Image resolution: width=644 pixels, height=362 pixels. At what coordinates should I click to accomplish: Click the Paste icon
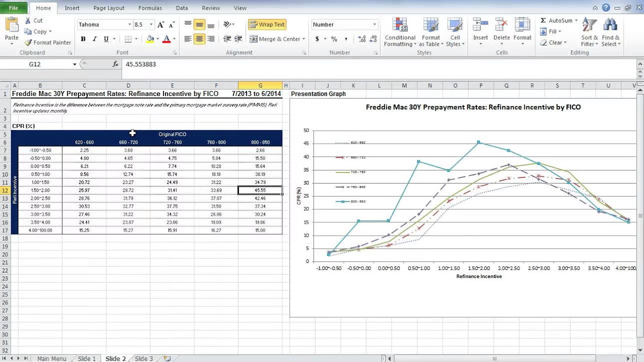11,25
